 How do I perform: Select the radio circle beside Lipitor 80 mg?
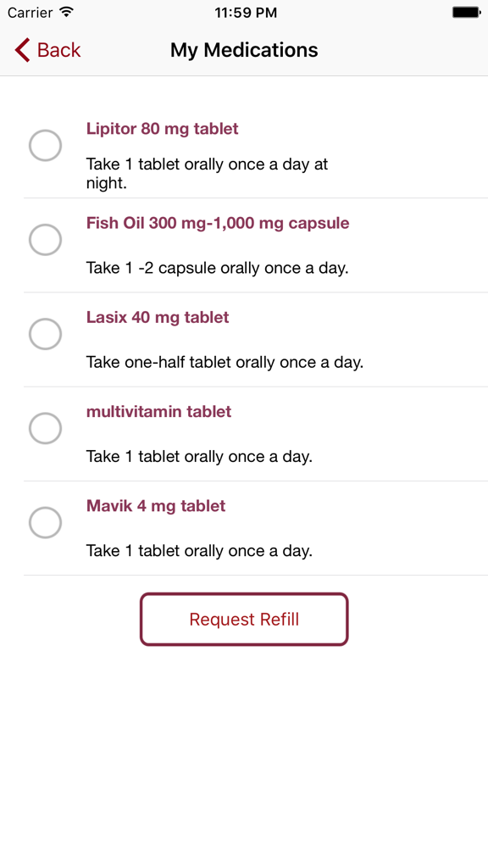tap(45, 145)
